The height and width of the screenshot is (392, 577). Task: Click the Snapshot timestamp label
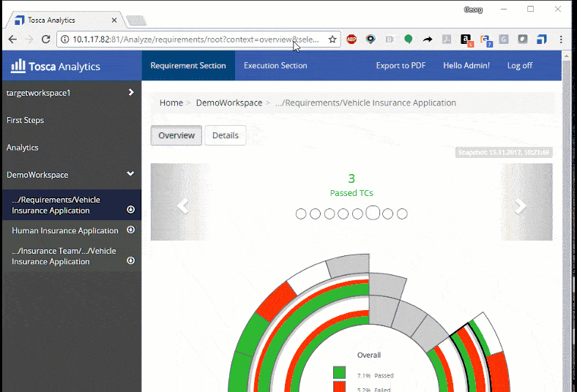(x=504, y=152)
